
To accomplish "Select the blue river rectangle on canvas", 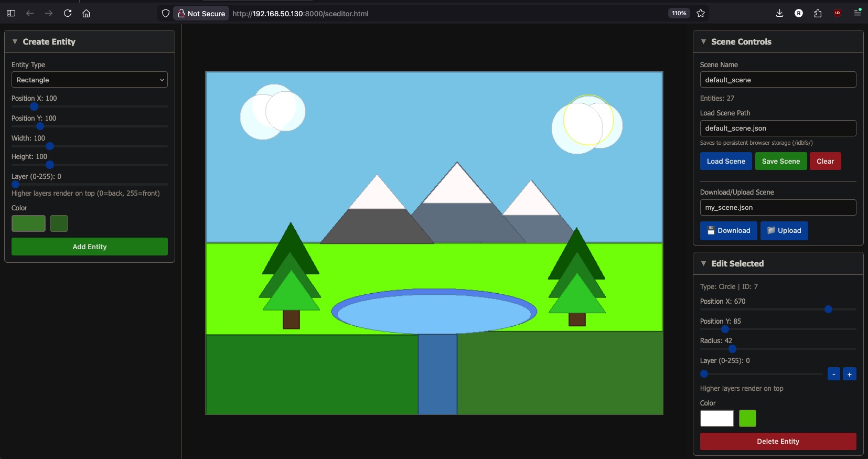I will pos(437,374).
